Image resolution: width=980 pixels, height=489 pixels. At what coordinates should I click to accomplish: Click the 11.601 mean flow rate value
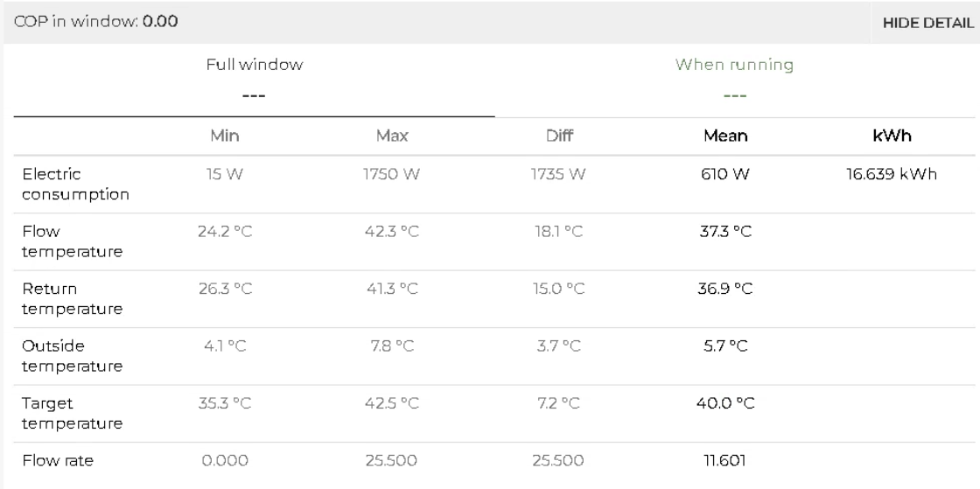(x=725, y=461)
